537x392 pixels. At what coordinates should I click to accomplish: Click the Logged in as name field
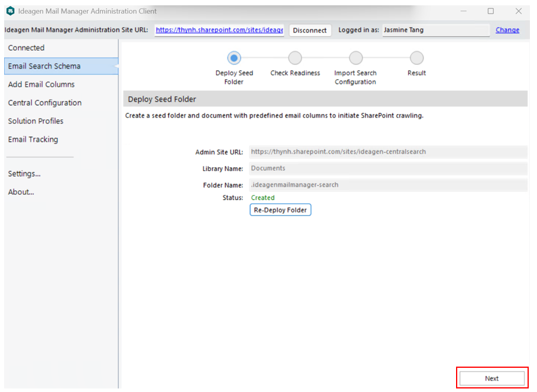435,30
